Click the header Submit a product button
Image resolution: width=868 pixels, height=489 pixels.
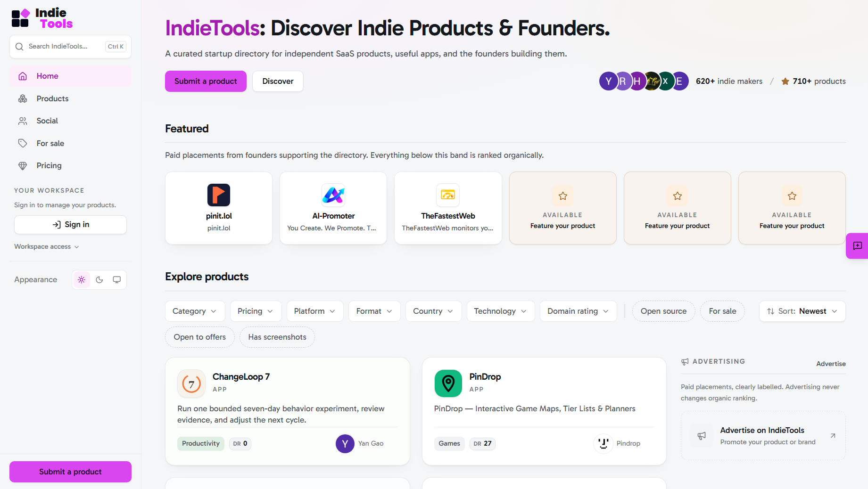pos(206,81)
